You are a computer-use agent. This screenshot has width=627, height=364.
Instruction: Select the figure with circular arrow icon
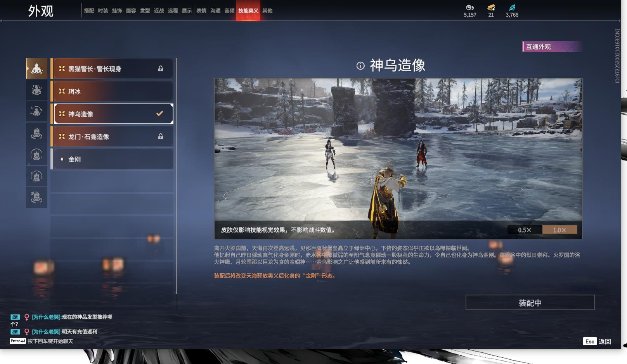pos(36,112)
